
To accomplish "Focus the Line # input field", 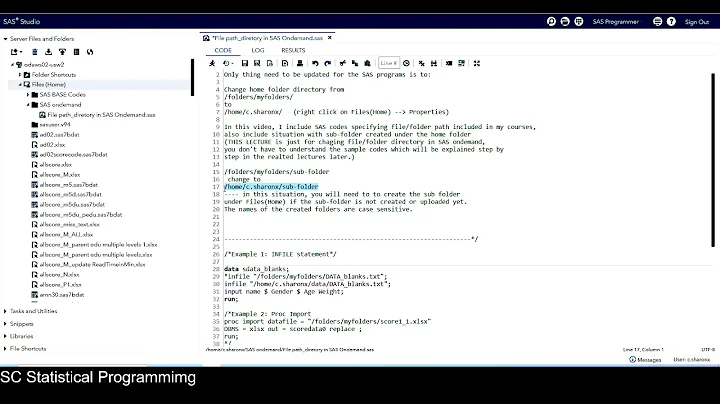I will pyautogui.click(x=389, y=63).
